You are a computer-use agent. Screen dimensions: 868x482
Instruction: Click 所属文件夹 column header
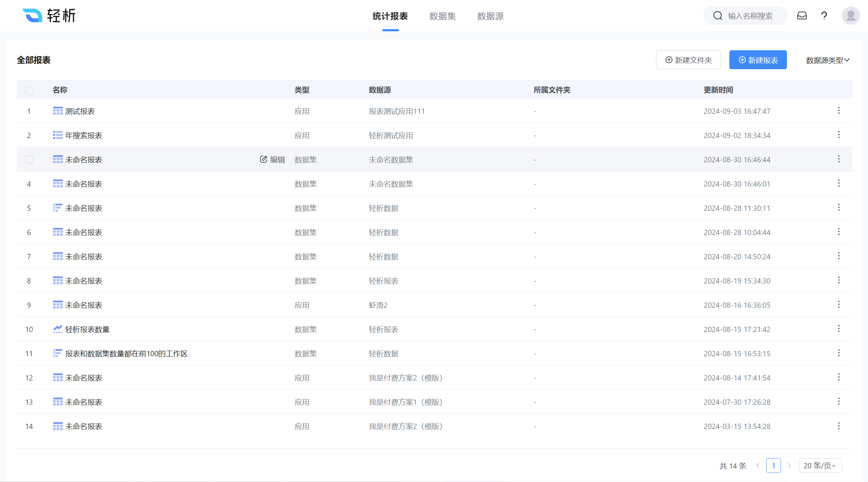click(552, 90)
